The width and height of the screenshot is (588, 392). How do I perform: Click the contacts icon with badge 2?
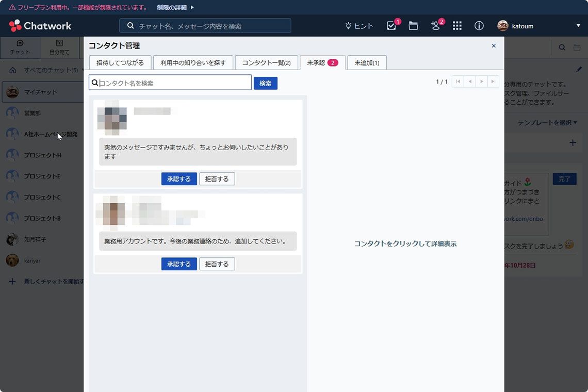tap(436, 25)
